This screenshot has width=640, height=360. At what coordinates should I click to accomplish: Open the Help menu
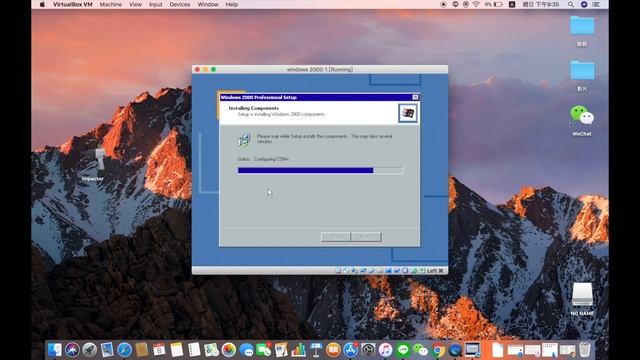point(231,4)
